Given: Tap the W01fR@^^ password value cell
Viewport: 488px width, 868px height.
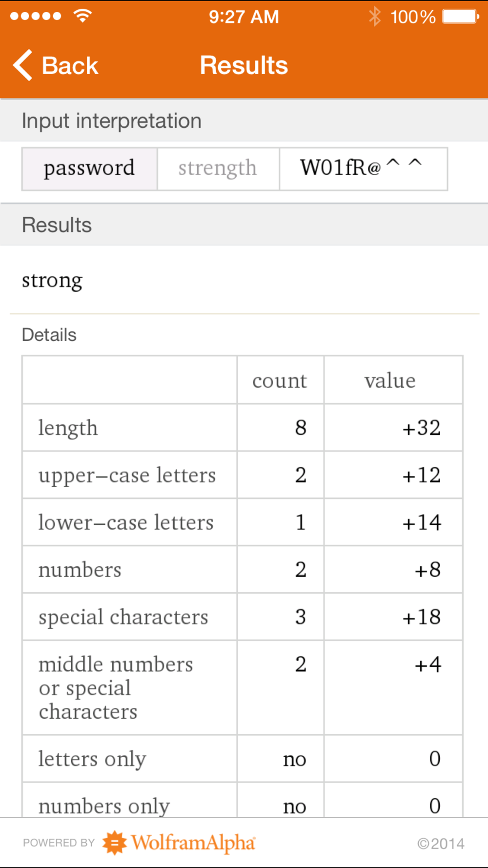Looking at the screenshot, I should click(x=364, y=168).
